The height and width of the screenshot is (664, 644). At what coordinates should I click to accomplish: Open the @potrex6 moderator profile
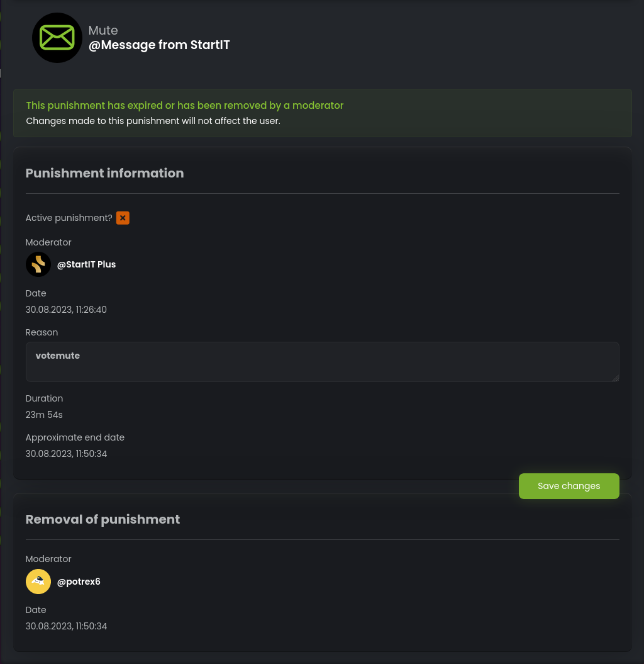79,582
